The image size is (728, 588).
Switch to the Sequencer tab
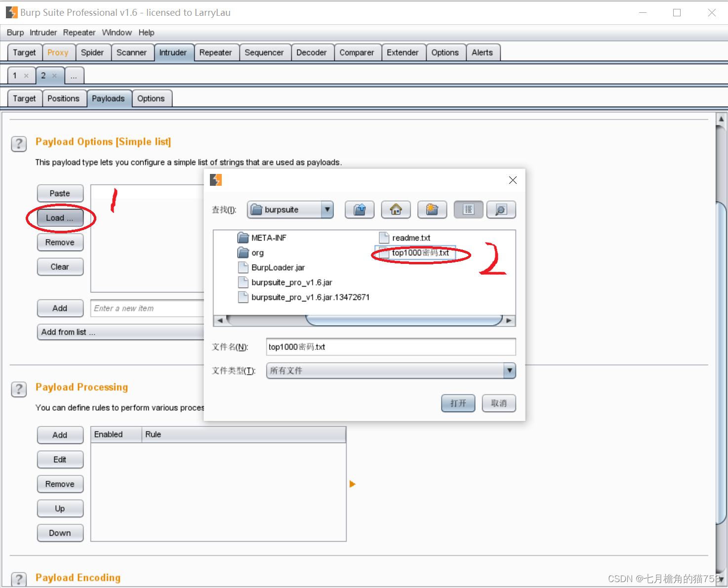pos(264,52)
